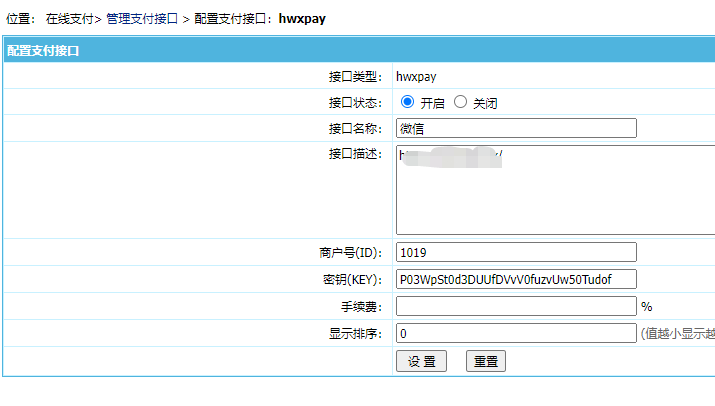
Task: Click the 商户号(ID) row label
Action: [345, 252]
